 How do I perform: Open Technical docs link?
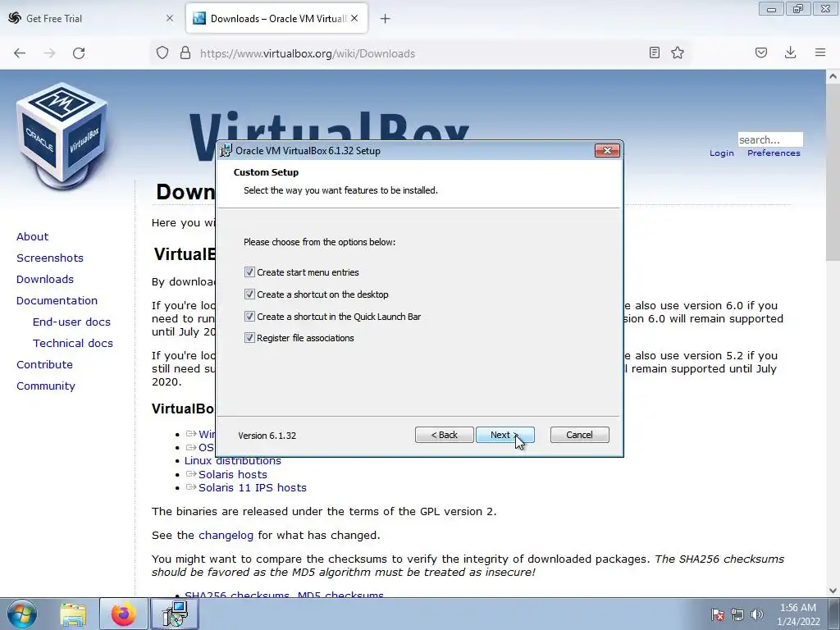point(73,344)
